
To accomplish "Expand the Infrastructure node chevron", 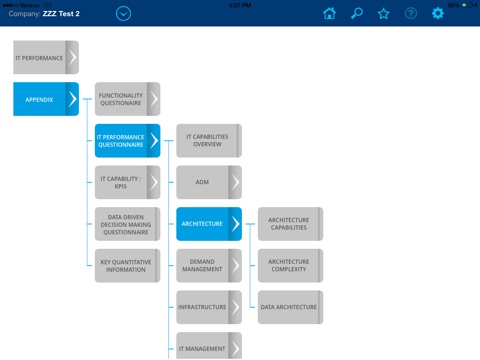I will click(x=235, y=307).
